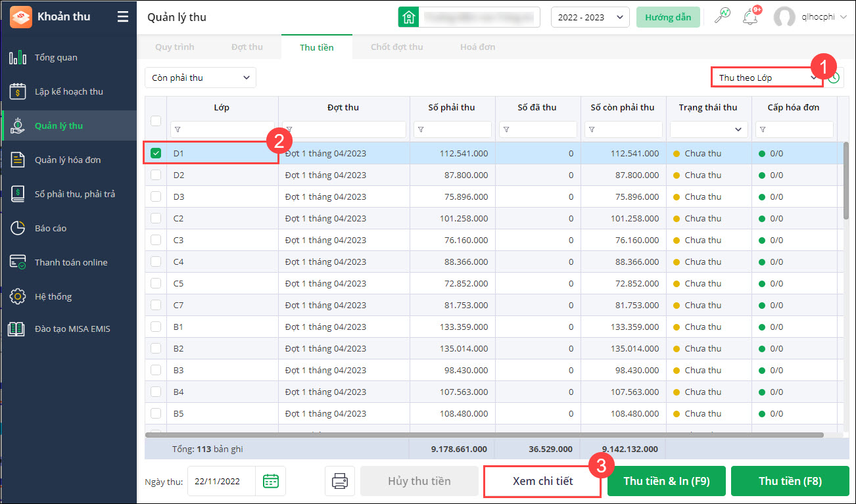Click the filter icon in Số đã thu column
The image size is (856, 504).
506,129
